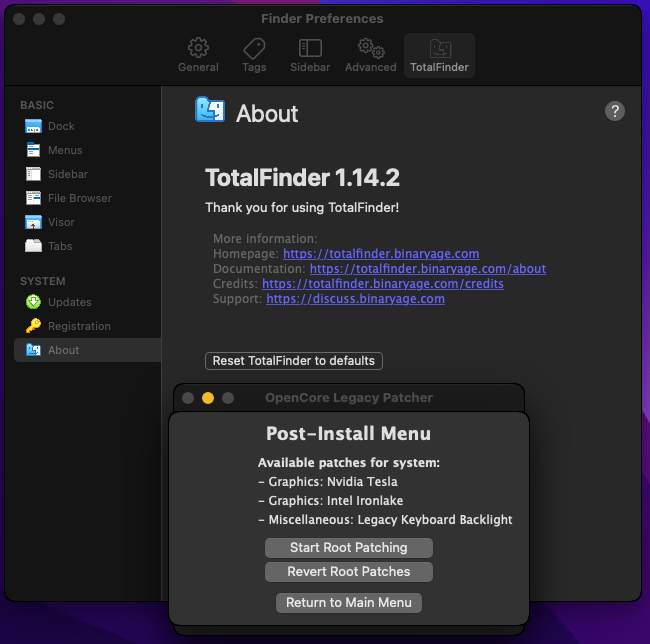This screenshot has height=644, width=650.
Task: Open Registration under SYSTEM
Action: 87,326
